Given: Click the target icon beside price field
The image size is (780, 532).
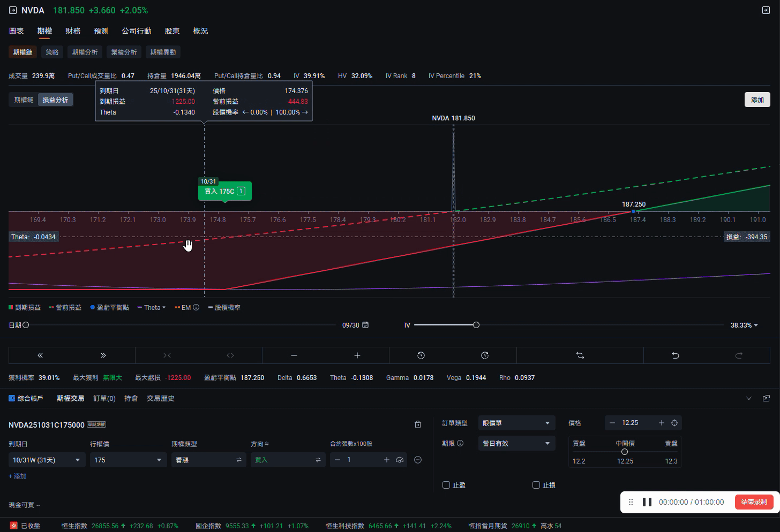Looking at the screenshot, I should tap(674, 423).
